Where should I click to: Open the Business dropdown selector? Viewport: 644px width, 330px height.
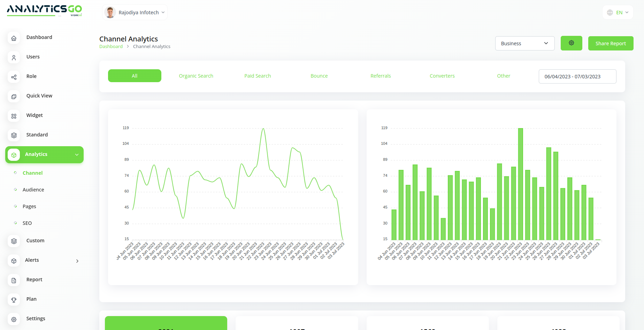[x=524, y=44]
